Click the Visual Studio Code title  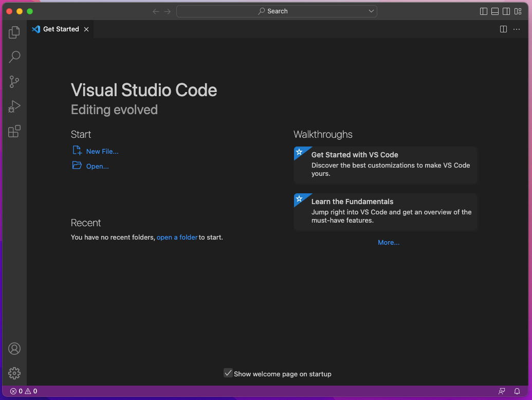click(144, 90)
